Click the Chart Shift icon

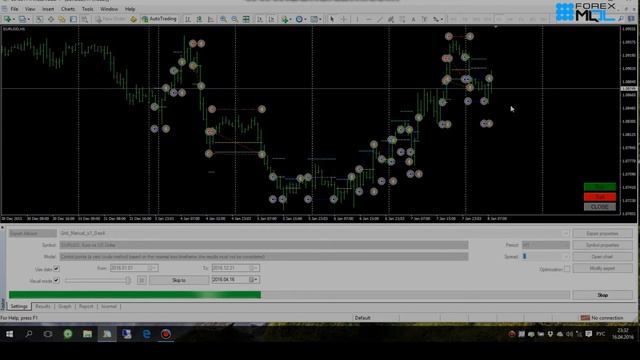coord(271,19)
